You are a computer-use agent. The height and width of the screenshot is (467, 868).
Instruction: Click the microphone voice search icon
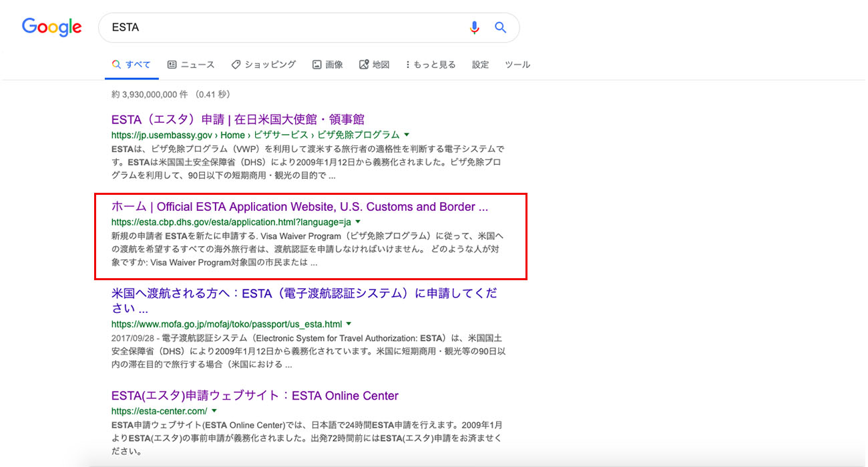[474, 27]
